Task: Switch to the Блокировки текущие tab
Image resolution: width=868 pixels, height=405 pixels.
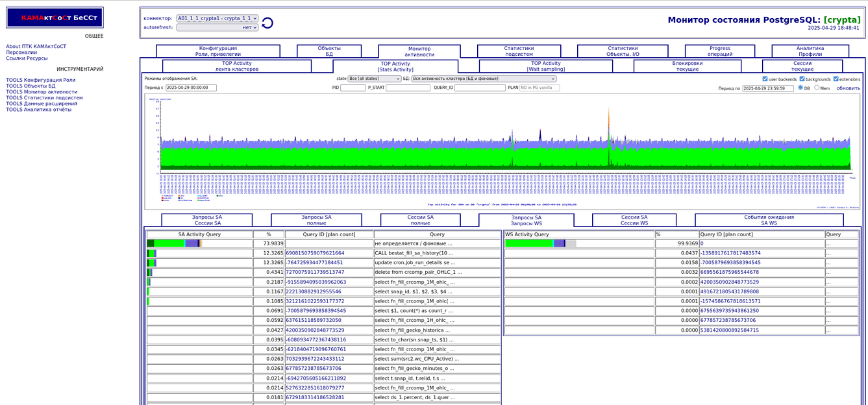Action: [x=687, y=66]
